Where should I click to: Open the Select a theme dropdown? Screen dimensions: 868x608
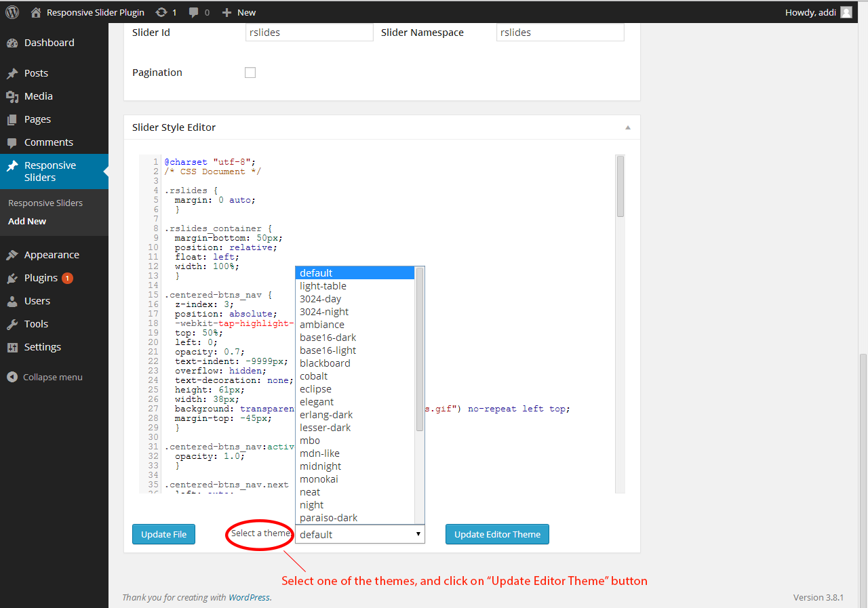pyautogui.click(x=360, y=534)
